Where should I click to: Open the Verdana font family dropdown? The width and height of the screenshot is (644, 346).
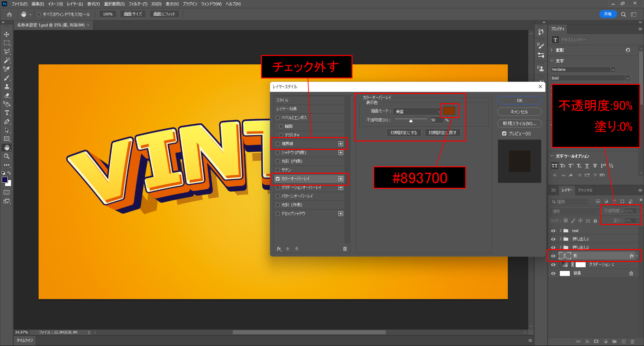(x=613, y=70)
